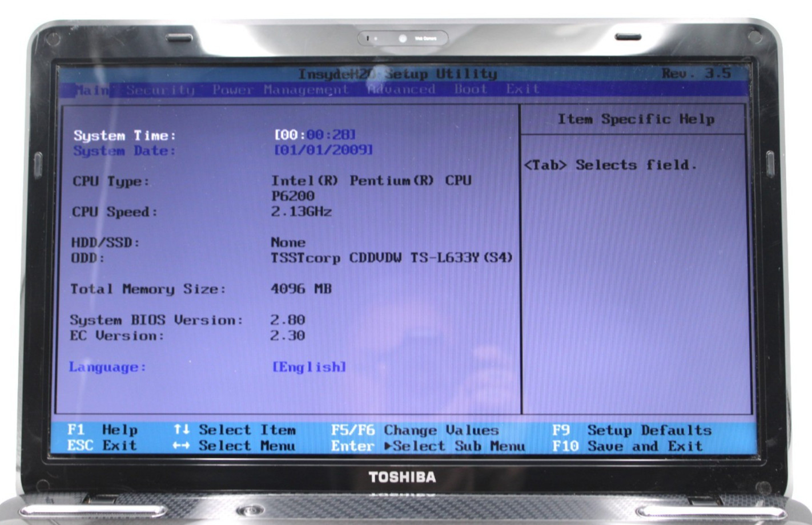Viewport: 812px width, 525px height.
Task: Click the System BIOS Version label
Action: (x=156, y=320)
